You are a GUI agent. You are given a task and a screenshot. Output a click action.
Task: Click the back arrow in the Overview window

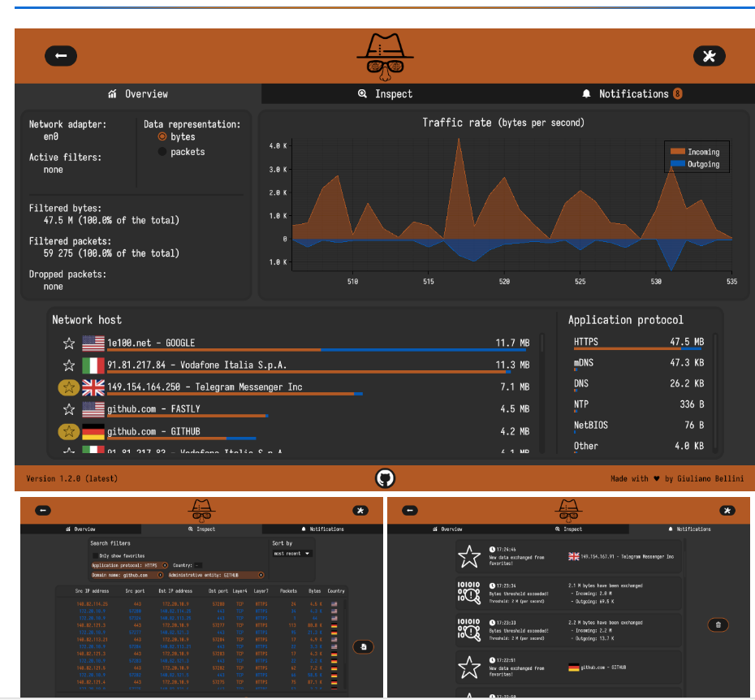pos(61,56)
